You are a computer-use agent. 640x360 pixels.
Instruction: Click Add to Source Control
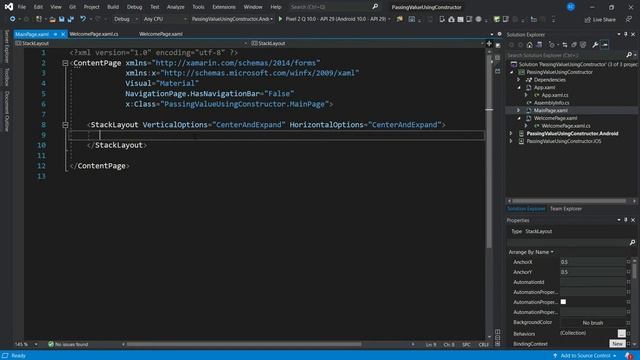point(585,356)
